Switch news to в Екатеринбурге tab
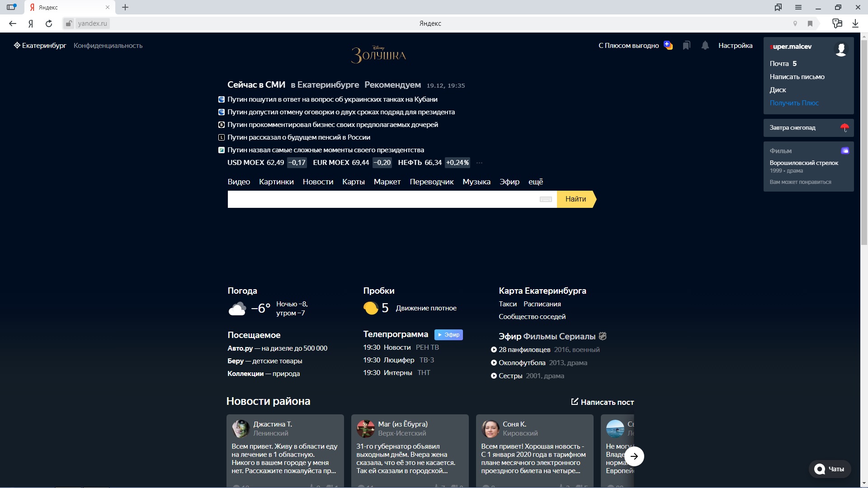Image resolution: width=868 pixels, height=488 pixels. [325, 85]
